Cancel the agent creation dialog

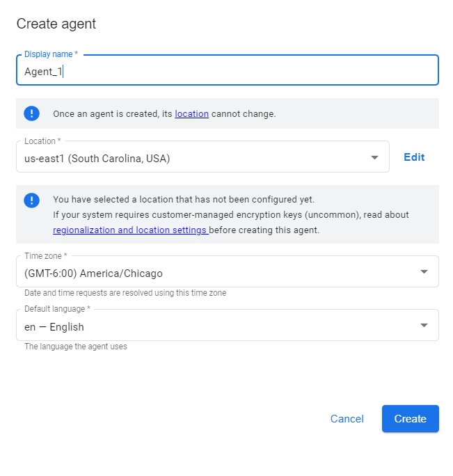click(347, 419)
